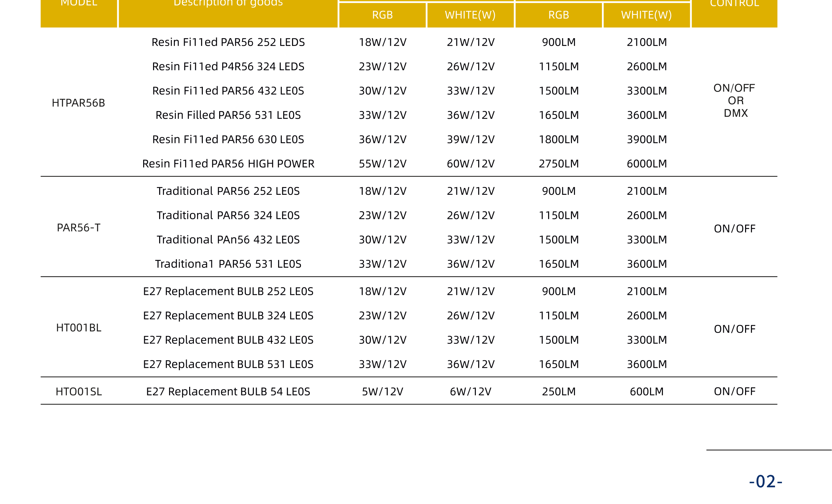The width and height of the screenshot is (832, 504).
Task: Click the CONTROL column header
Action: pyautogui.click(x=735, y=4)
